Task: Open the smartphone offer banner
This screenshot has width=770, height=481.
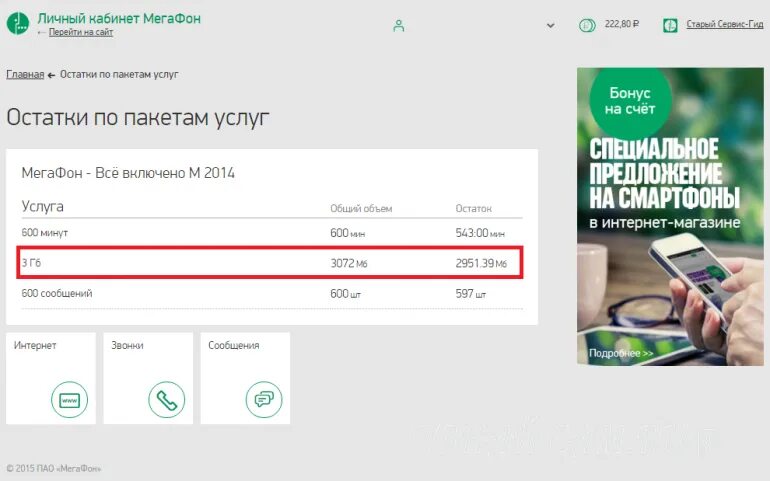Action: 670,216
